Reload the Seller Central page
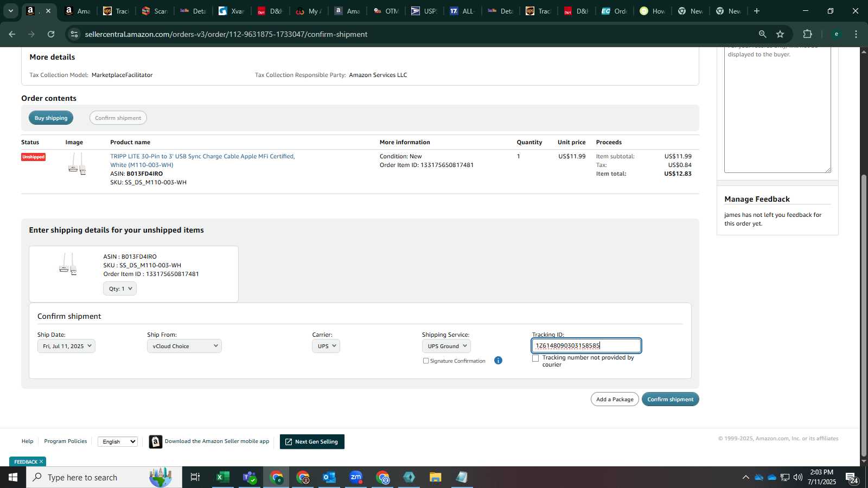 (51, 34)
